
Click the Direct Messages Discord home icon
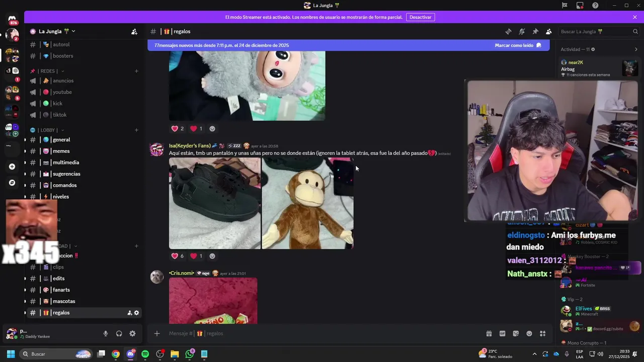coord(12,19)
